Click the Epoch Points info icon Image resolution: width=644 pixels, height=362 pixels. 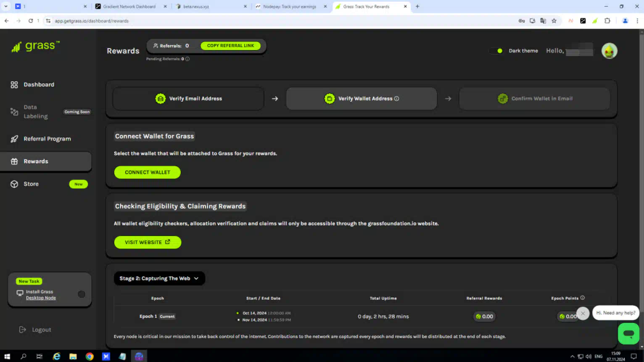pos(582,298)
